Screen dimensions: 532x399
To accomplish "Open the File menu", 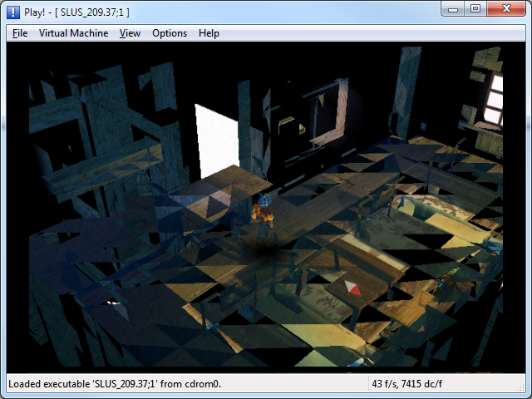I will [20, 33].
